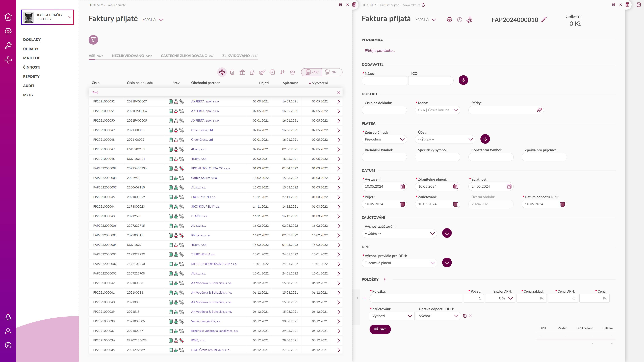Open the notifications bell in sidebar

[x=8, y=317]
